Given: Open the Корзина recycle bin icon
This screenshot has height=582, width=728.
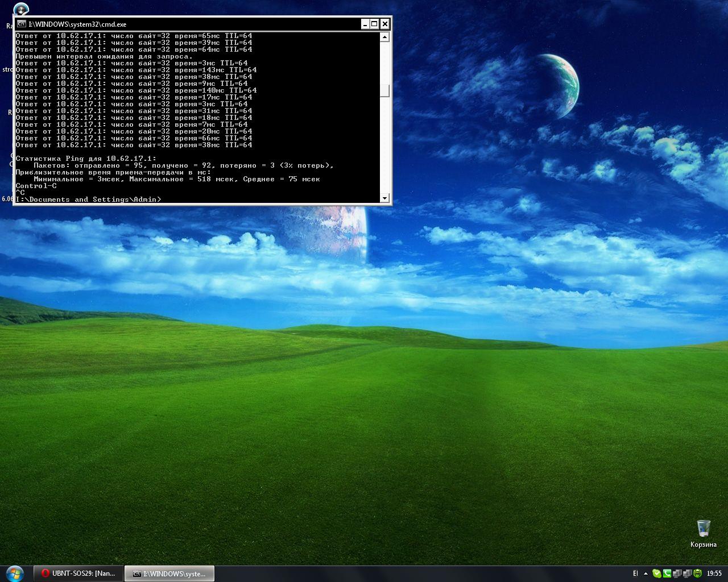Looking at the screenshot, I should (704, 533).
